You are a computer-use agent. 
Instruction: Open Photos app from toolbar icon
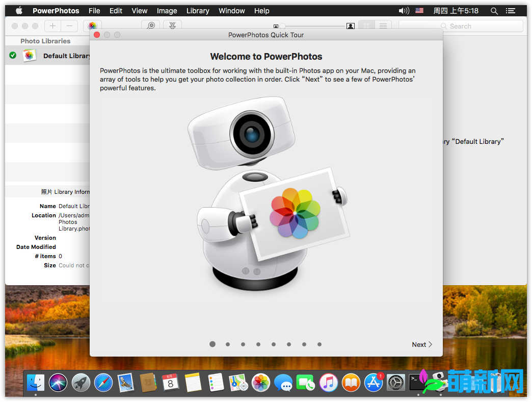(x=92, y=26)
